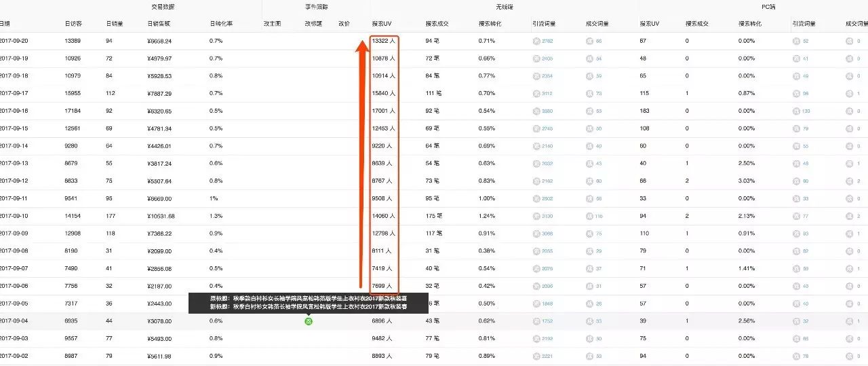The height and width of the screenshot is (366, 868).
Task: Click wireless 引流词量 number in 2017-09-17 row
Action: pyautogui.click(x=548, y=94)
